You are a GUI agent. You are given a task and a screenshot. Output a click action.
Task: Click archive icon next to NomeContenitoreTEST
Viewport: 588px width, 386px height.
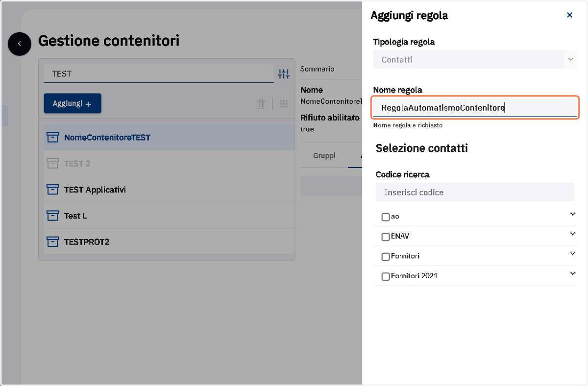[52, 137]
